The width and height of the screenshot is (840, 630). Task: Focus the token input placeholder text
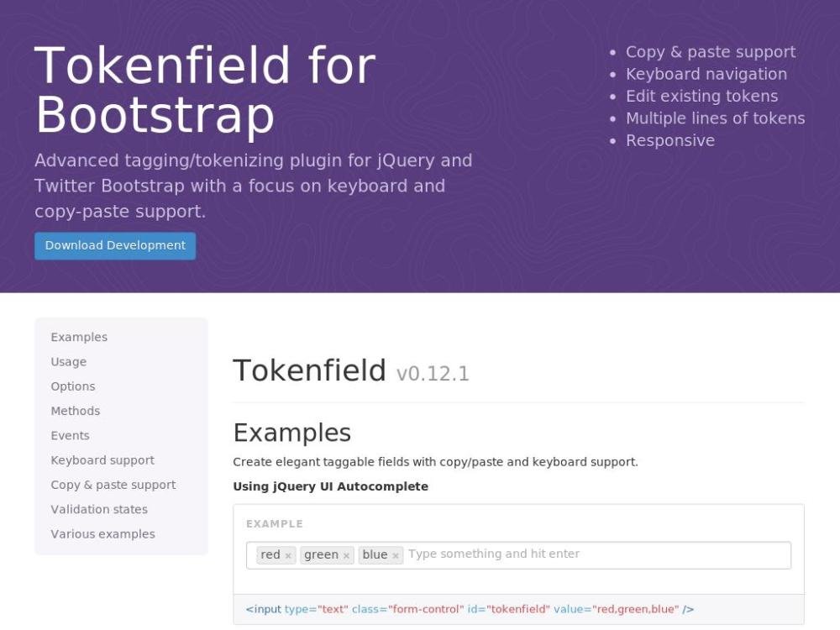(494, 554)
